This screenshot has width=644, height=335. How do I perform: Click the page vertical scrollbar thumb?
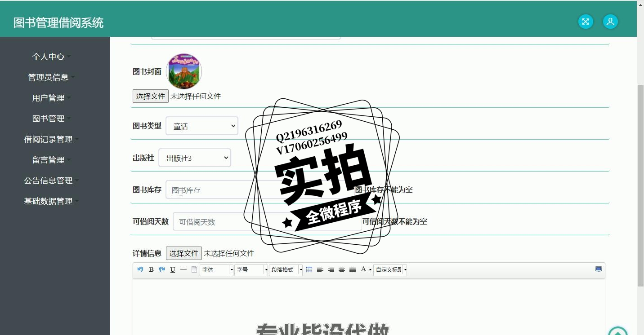pos(640,185)
